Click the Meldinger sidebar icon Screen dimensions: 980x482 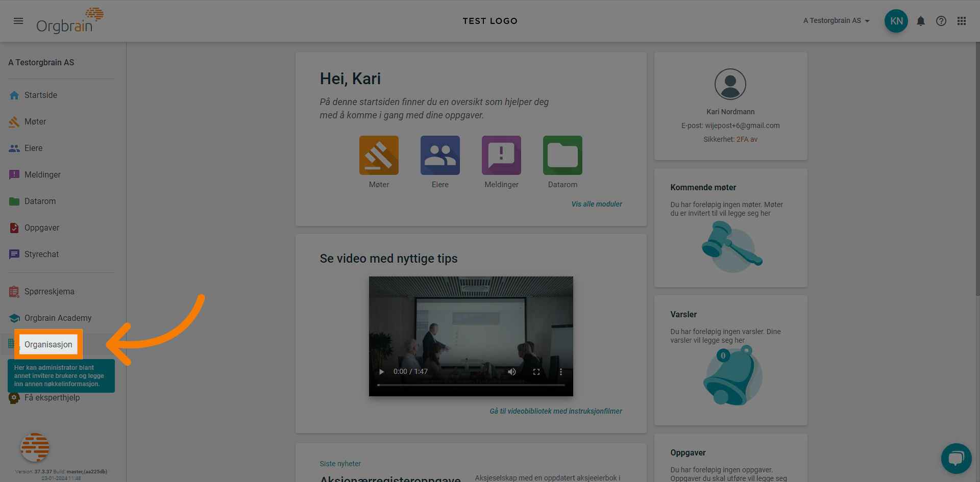click(14, 175)
